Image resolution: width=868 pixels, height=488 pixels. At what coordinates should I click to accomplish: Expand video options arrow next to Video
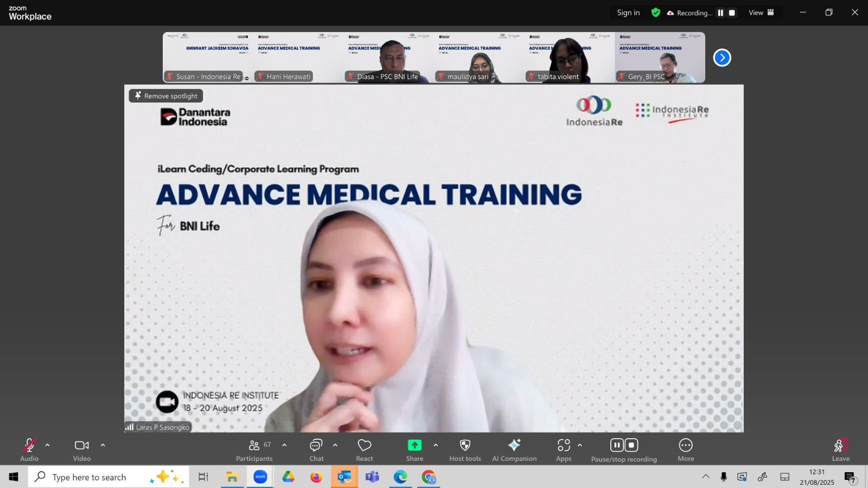[103, 445]
